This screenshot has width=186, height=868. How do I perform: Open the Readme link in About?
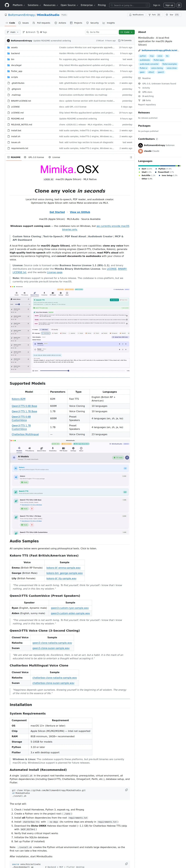(x=144, y=78)
